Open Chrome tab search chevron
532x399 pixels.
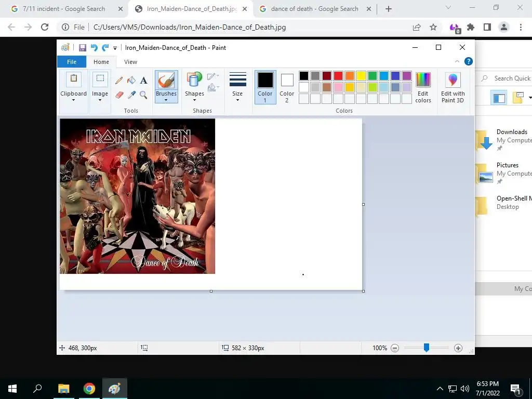click(448, 7)
